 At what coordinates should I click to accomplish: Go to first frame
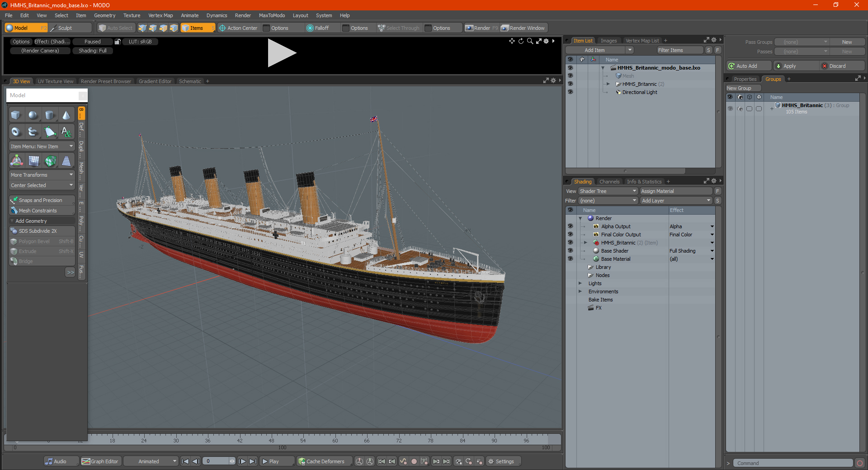tap(185, 461)
